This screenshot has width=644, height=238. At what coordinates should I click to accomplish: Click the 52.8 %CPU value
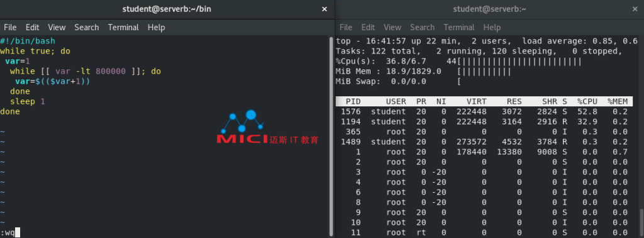(587, 111)
